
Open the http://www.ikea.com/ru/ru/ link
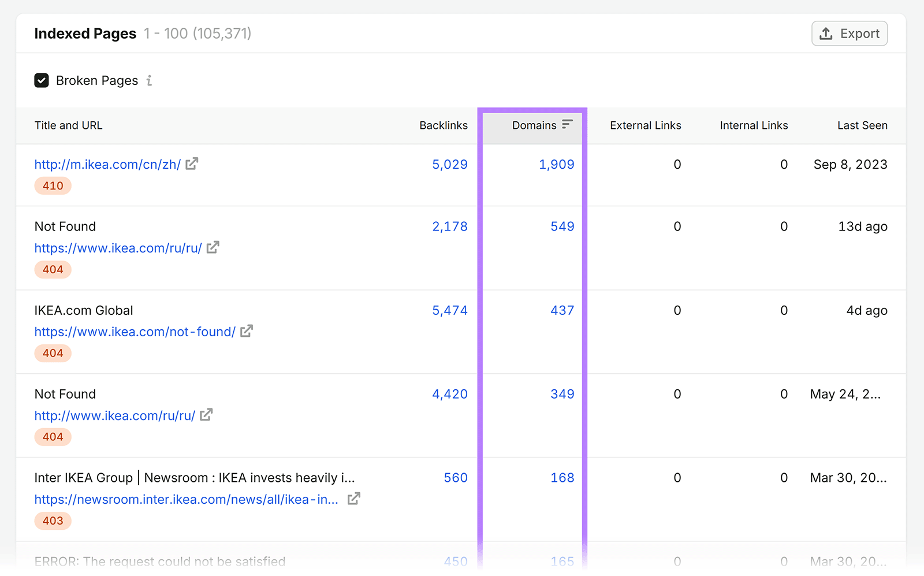click(114, 416)
